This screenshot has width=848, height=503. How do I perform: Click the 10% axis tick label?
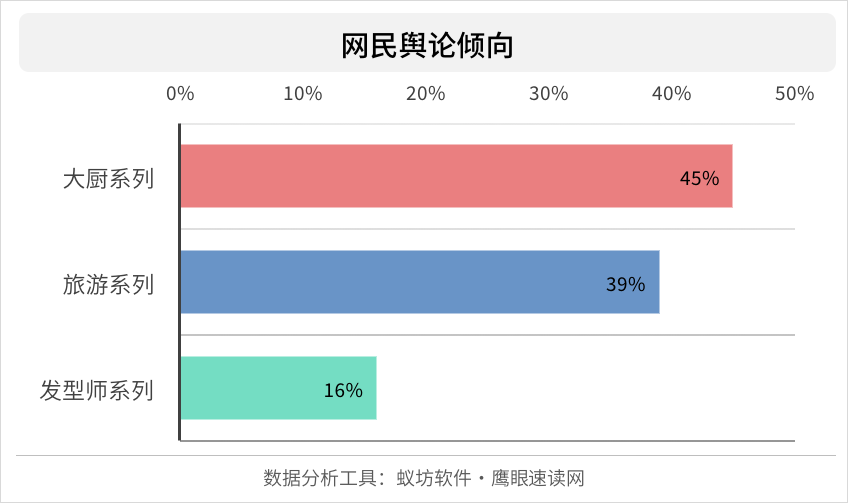click(x=303, y=94)
